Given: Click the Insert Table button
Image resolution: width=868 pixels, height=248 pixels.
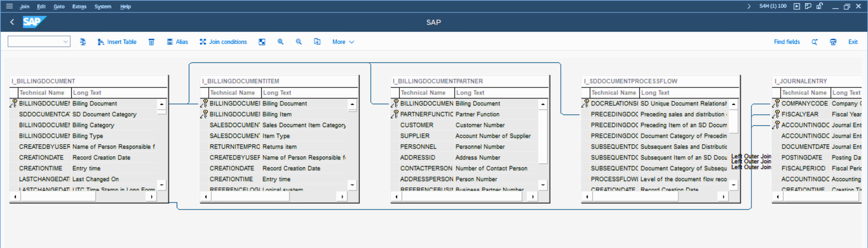Looking at the screenshot, I should [117, 42].
